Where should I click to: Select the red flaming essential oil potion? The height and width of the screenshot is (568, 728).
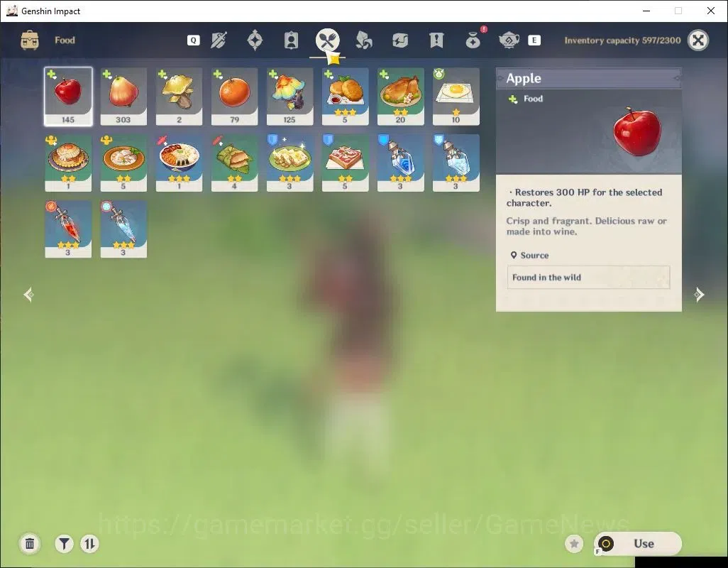click(x=68, y=229)
